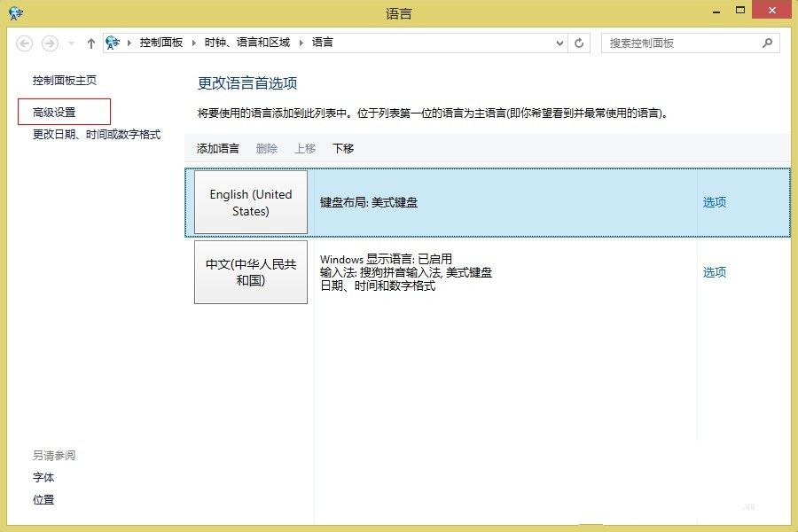Go up one level with the up arrow

point(90,42)
